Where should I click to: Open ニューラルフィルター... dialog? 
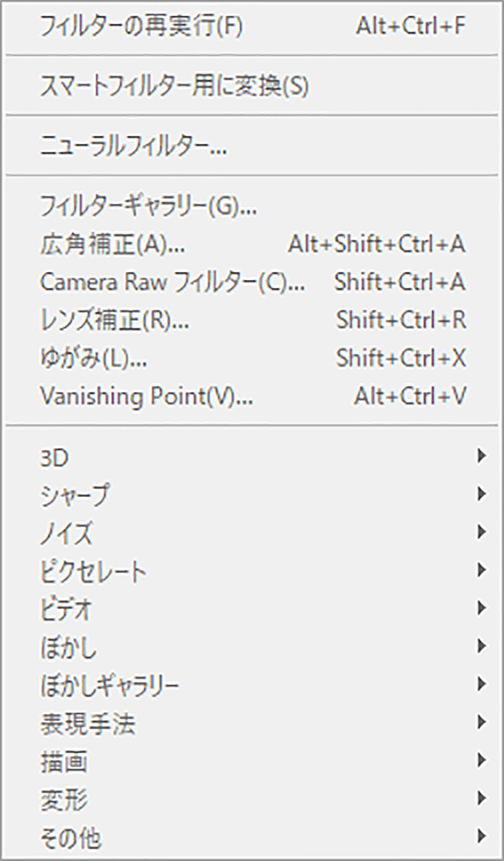133,147
